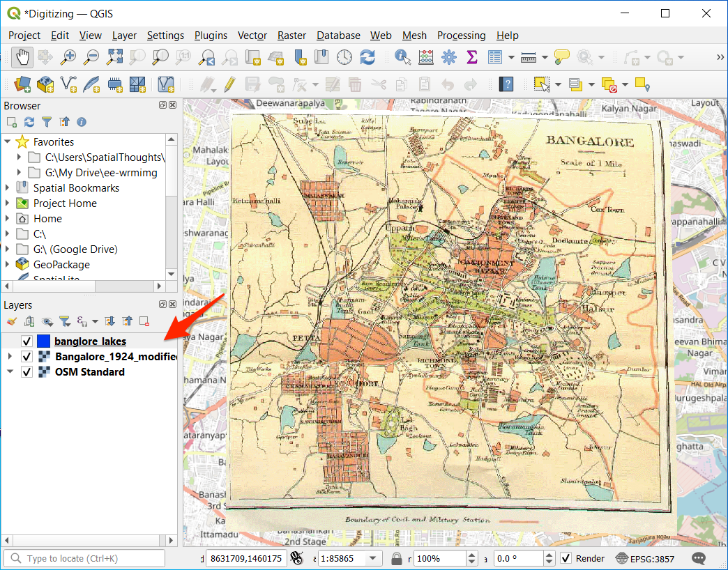This screenshot has height=570, width=728.
Task: Open the Raster menu
Action: pyautogui.click(x=291, y=36)
